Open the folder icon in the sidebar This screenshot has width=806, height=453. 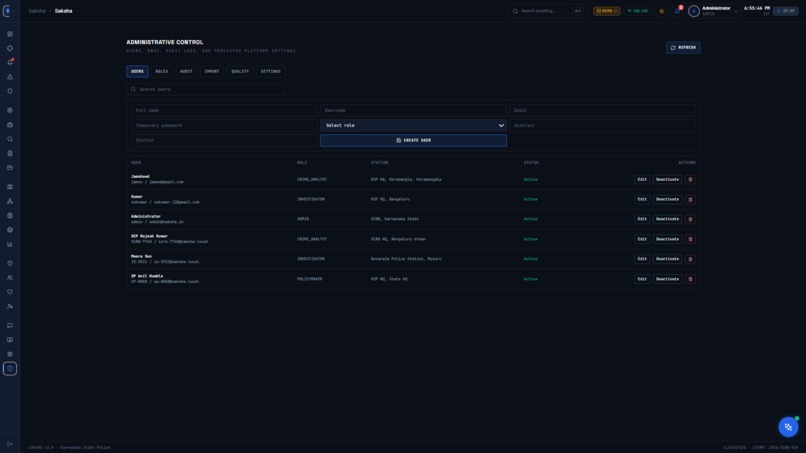point(10,168)
